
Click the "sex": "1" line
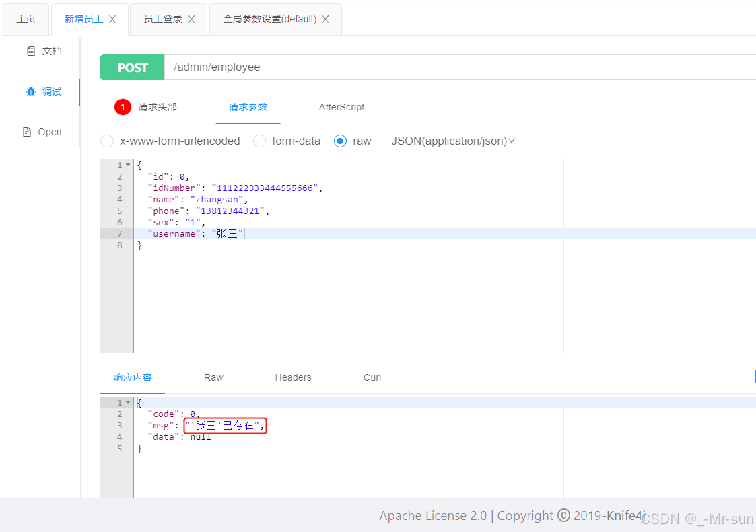pos(176,223)
